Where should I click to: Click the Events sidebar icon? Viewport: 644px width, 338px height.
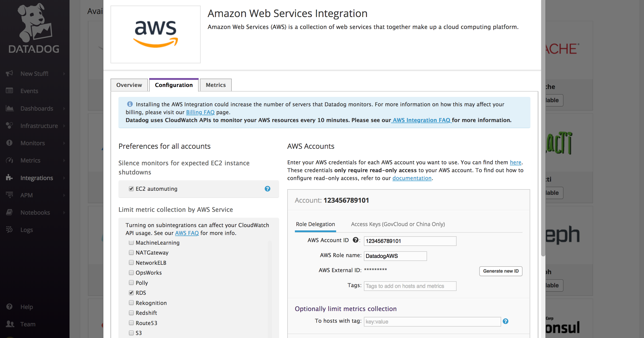[9, 91]
